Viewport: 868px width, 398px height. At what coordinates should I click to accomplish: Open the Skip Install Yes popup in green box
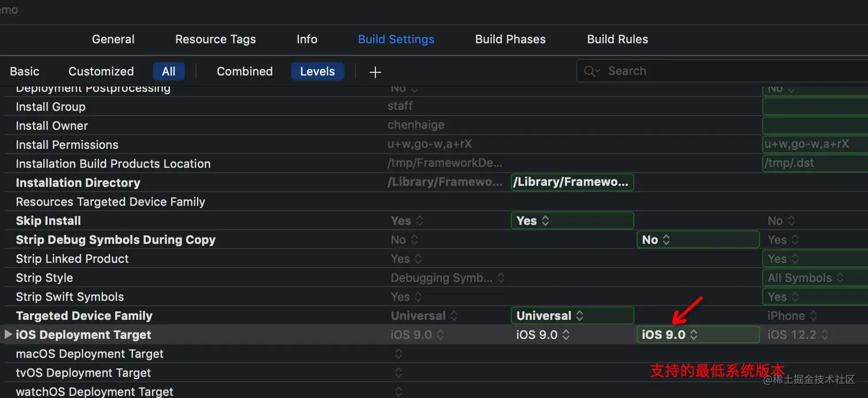point(572,221)
